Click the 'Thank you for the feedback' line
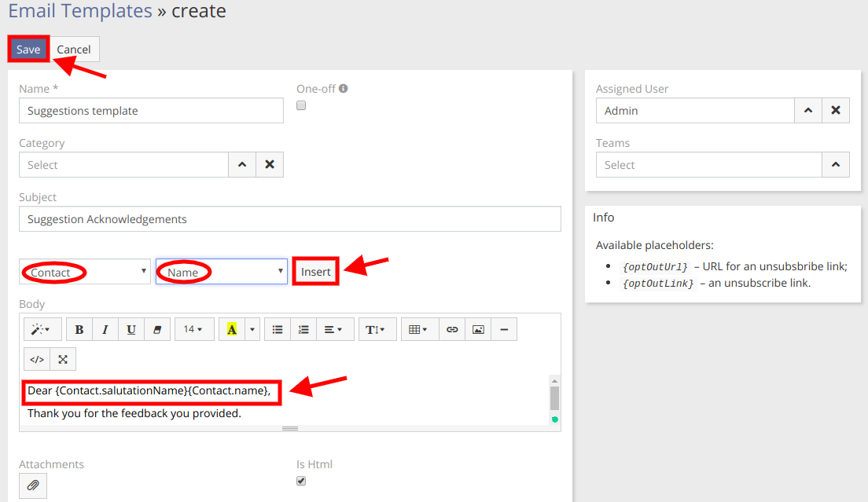This screenshot has width=868, height=502. click(x=134, y=413)
